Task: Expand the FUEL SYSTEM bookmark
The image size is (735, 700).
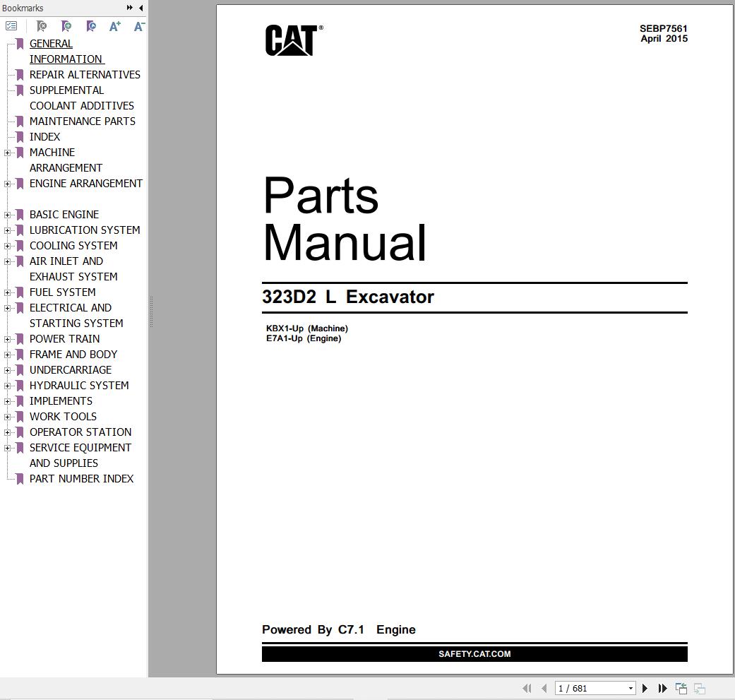Action: point(7,292)
